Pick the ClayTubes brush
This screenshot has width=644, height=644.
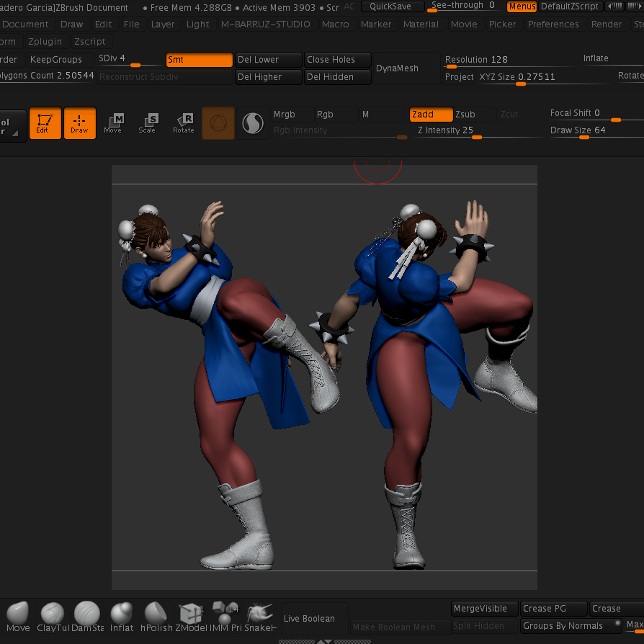[53, 617]
